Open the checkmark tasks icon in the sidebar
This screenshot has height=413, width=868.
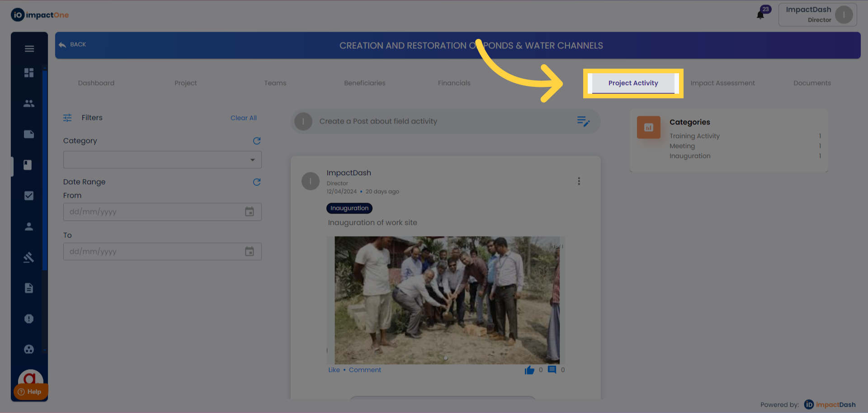pyautogui.click(x=29, y=196)
